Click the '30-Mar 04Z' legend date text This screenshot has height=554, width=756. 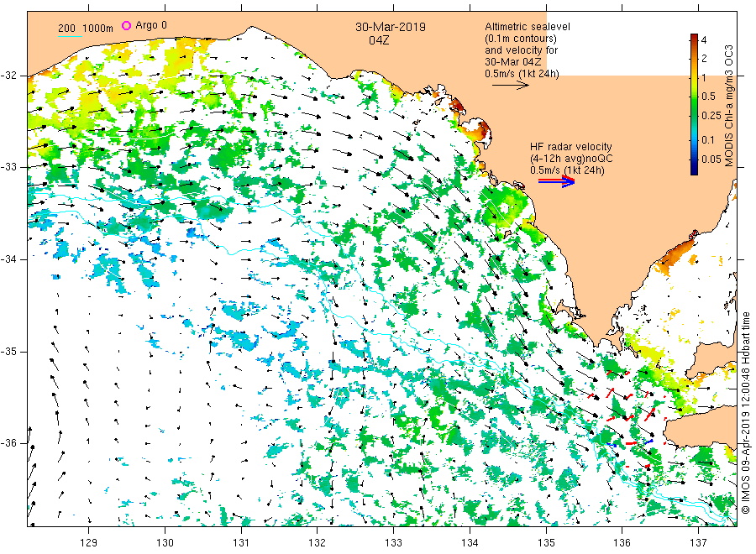513,62
